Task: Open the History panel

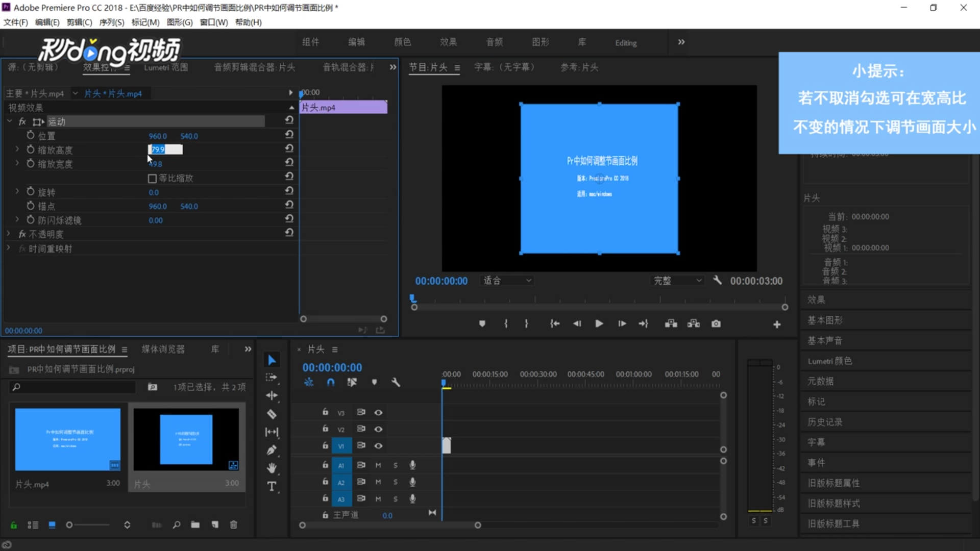Action: tap(825, 422)
